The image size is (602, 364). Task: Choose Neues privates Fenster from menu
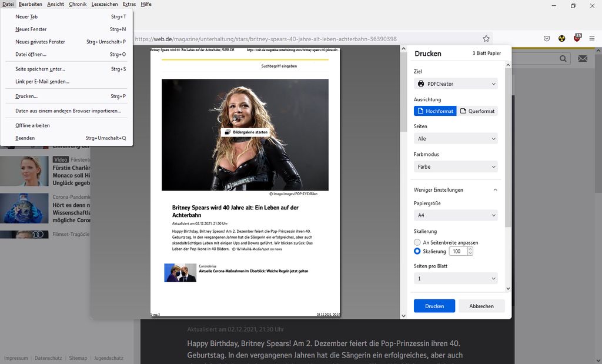(x=40, y=42)
